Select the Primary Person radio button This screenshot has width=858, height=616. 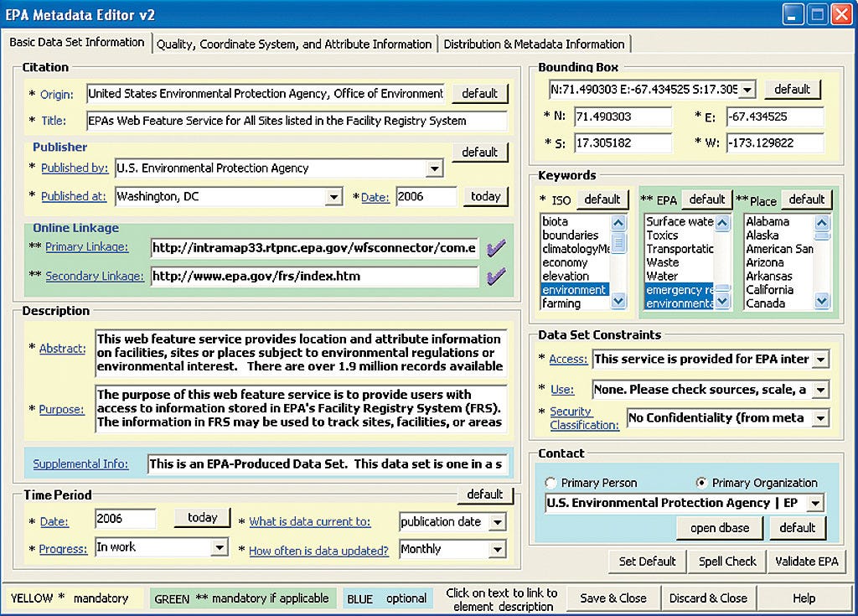(550, 483)
